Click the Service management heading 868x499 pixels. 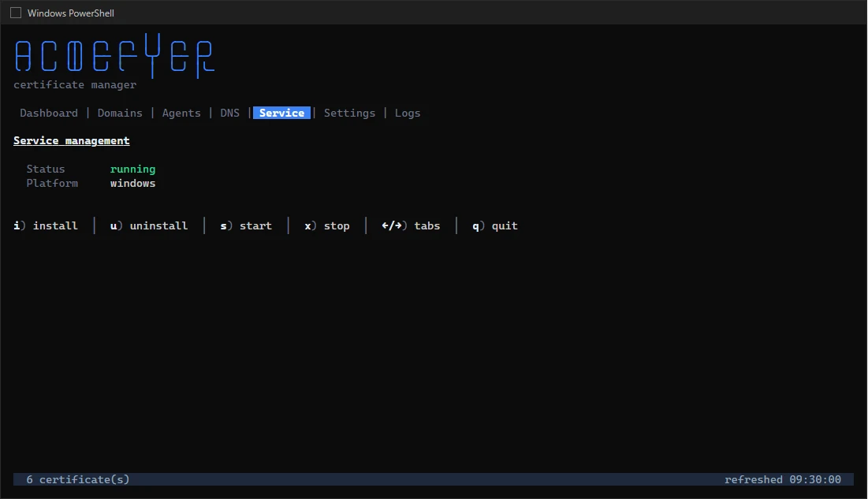[x=72, y=140]
